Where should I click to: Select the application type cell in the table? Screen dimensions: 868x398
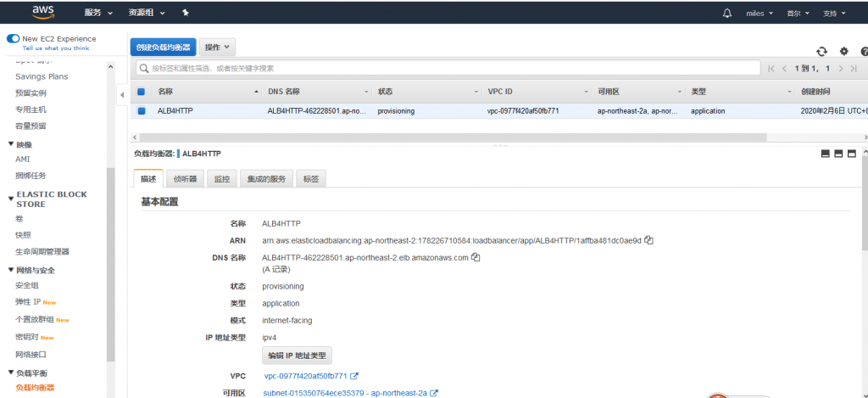tap(708, 111)
